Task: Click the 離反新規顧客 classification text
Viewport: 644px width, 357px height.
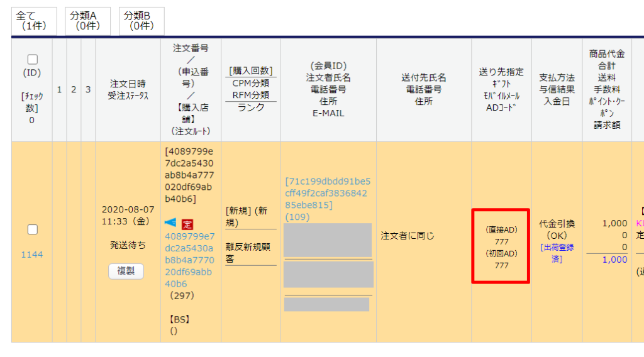Action: pos(248,253)
